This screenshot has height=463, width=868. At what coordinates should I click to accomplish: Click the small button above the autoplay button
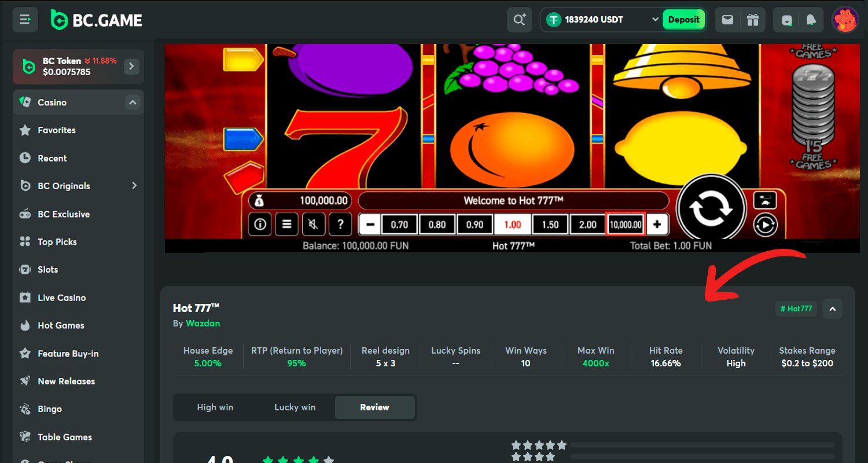[765, 200]
